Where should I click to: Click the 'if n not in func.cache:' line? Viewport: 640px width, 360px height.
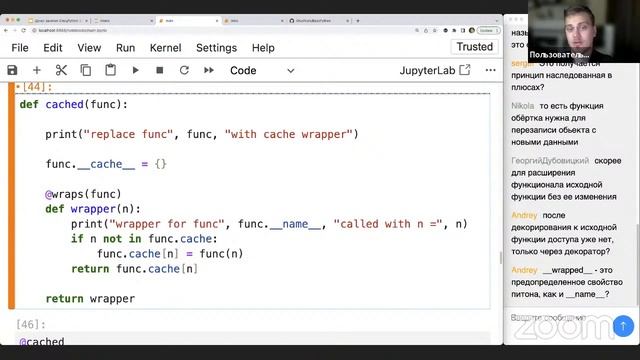tap(144, 239)
